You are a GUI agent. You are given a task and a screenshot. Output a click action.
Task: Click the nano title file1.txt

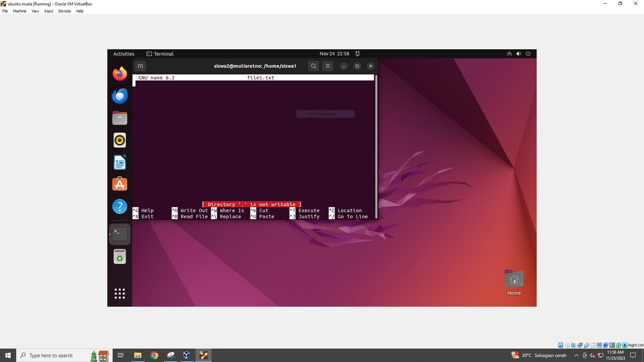[x=261, y=78]
